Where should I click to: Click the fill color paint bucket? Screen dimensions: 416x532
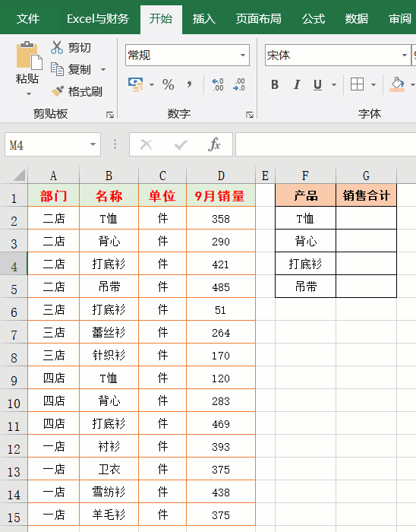click(397, 84)
